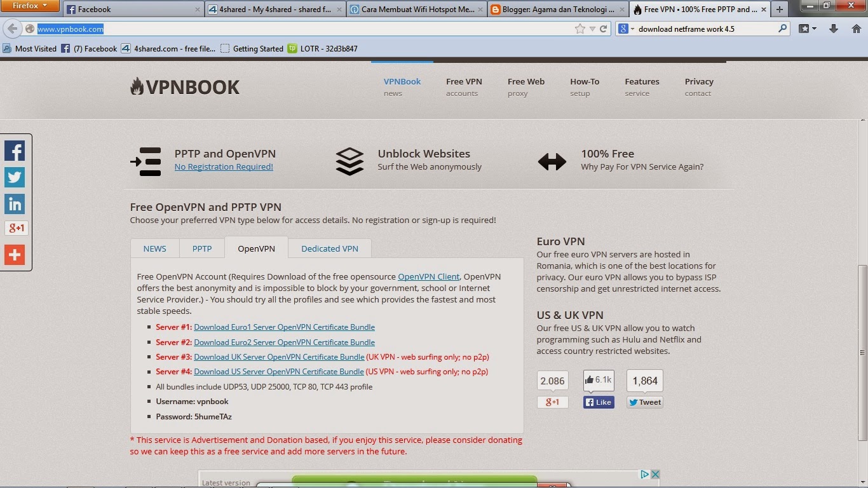
Task: Download Euro2 Server OpenVPN Certificate Bundle
Action: point(284,342)
